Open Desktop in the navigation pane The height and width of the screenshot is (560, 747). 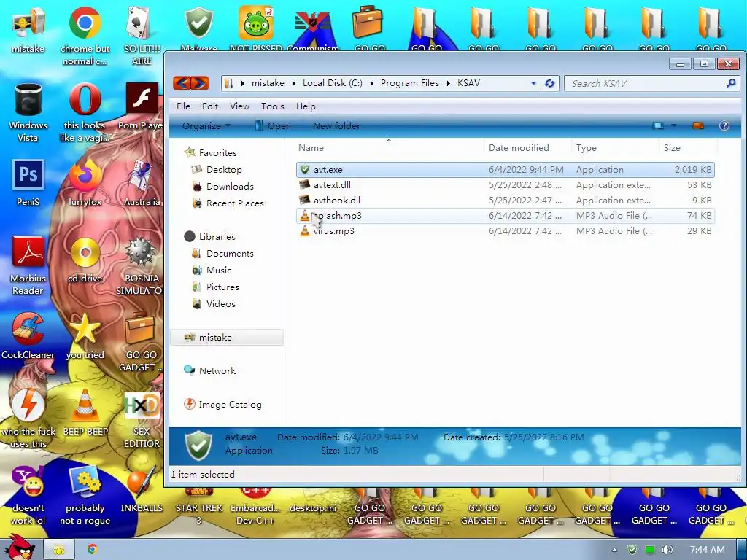(x=217, y=169)
